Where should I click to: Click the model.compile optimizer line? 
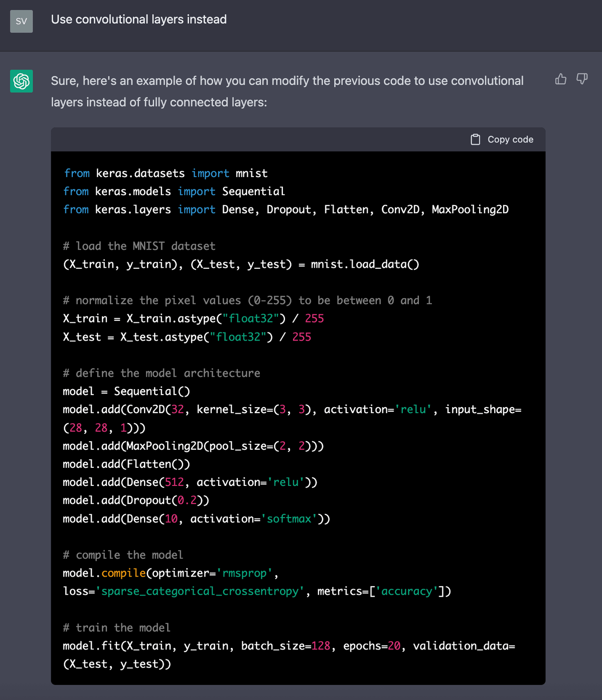[171, 573]
